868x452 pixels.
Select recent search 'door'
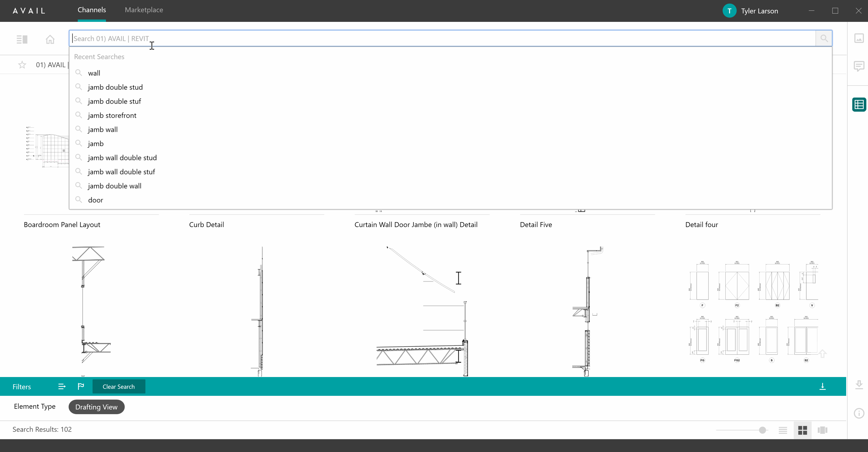[96, 200]
